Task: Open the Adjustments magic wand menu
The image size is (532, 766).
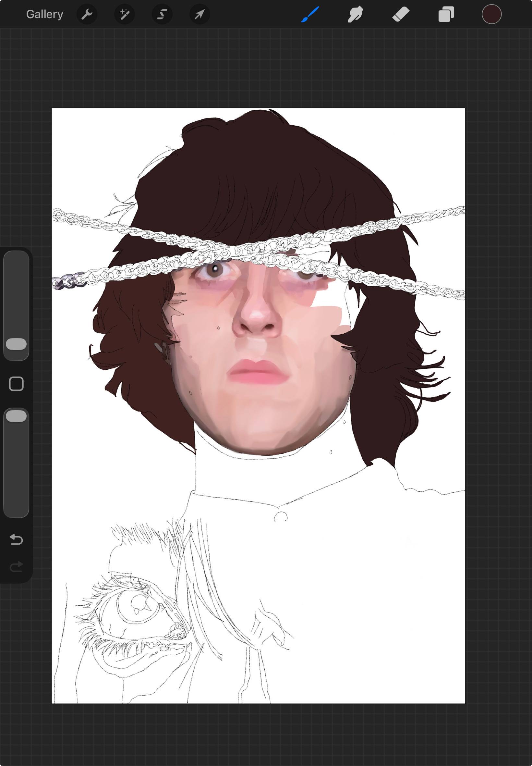Action: (x=125, y=14)
